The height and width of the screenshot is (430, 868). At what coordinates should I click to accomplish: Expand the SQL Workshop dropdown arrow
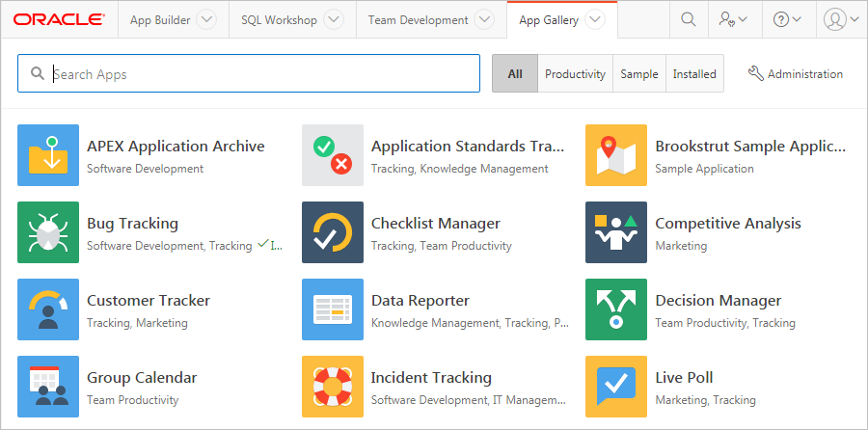tap(333, 19)
